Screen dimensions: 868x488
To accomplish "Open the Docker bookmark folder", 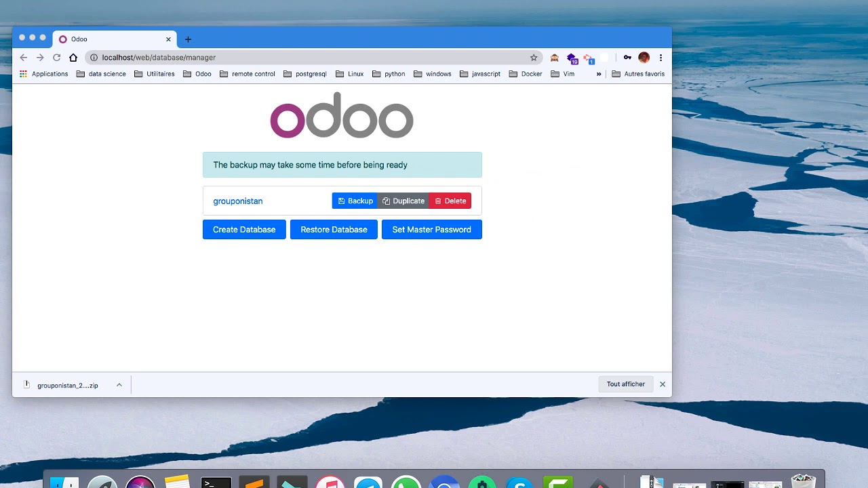I will click(x=526, y=74).
